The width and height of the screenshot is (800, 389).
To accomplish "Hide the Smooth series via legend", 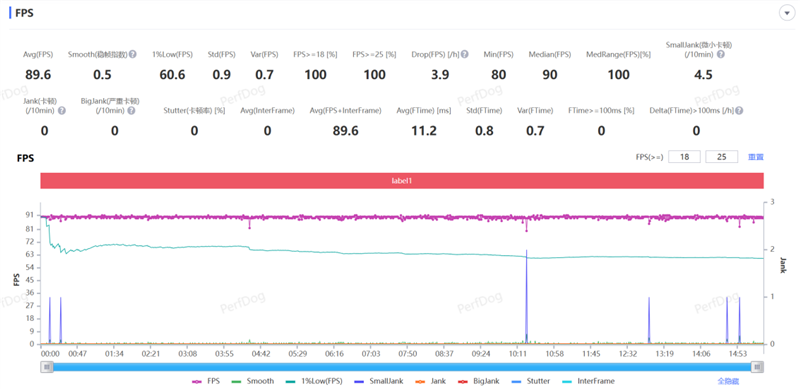I will [x=253, y=381].
